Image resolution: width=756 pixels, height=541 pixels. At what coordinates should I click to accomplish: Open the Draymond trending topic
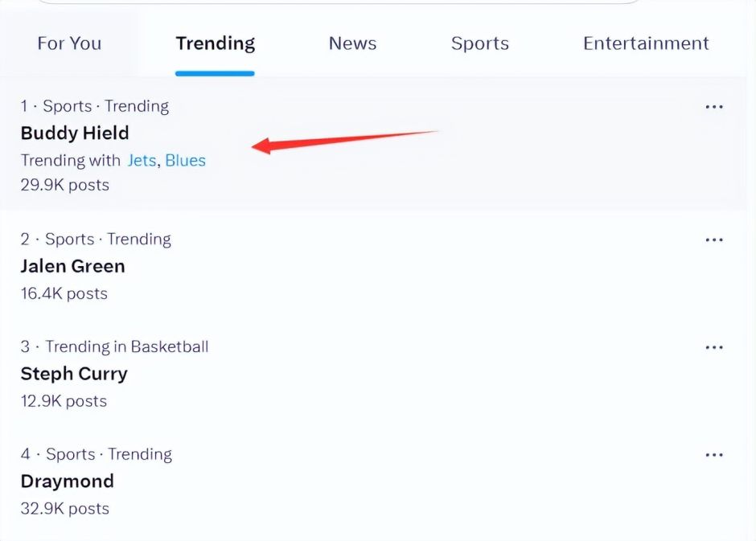67,482
